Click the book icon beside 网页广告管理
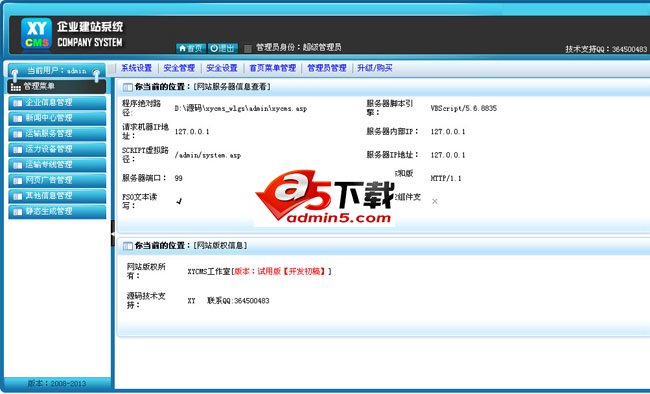 tap(17, 181)
